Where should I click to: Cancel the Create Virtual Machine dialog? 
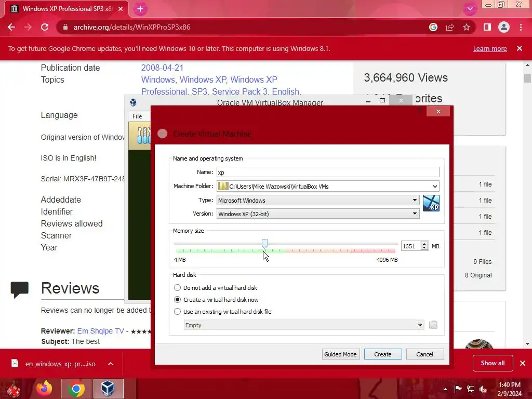(425, 354)
